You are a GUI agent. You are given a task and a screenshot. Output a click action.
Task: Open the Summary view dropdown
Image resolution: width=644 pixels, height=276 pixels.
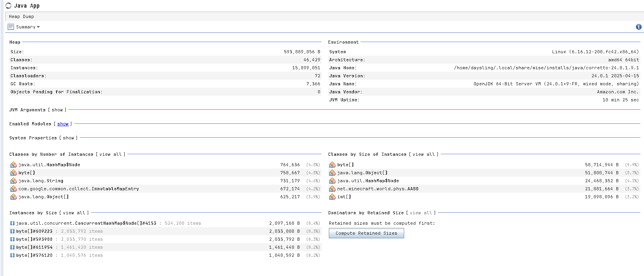[27, 27]
